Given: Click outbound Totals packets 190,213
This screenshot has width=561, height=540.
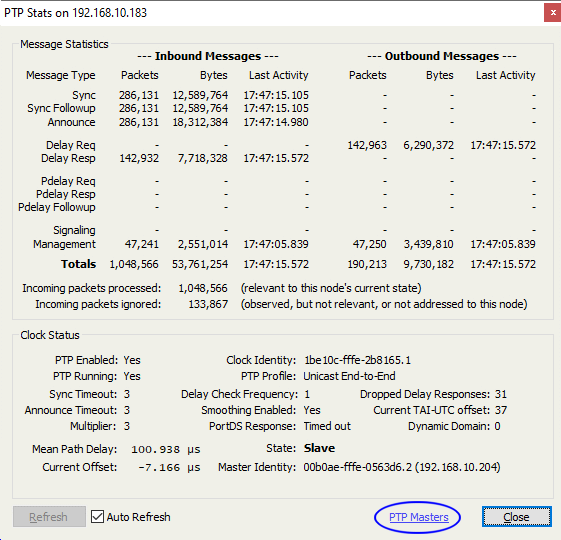Looking at the screenshot, I should [367, 264].
